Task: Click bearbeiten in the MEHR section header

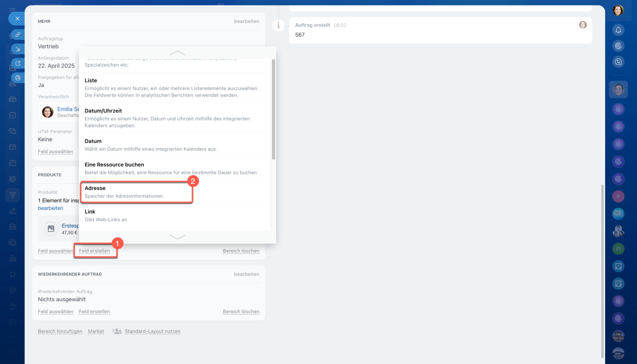Action: click(247, 21)
